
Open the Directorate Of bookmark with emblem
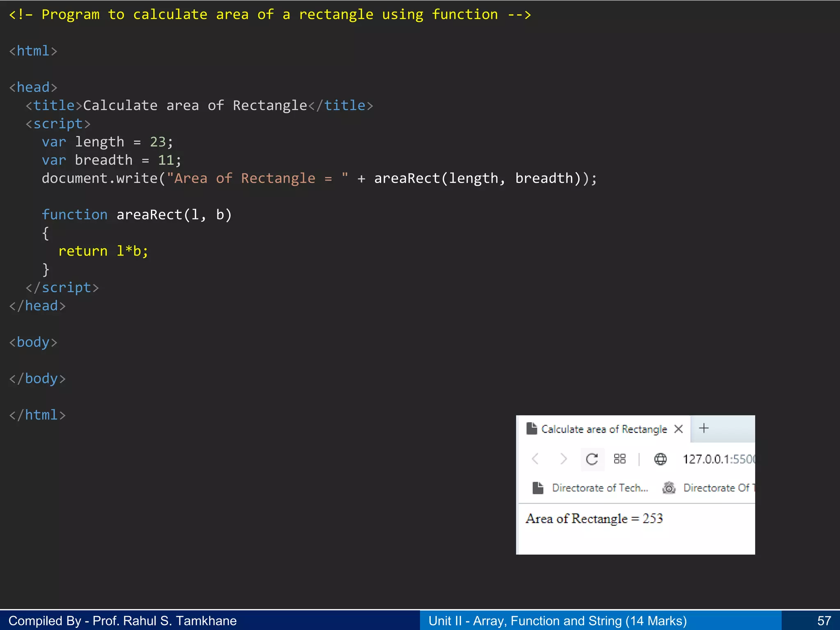pos(709,488)
